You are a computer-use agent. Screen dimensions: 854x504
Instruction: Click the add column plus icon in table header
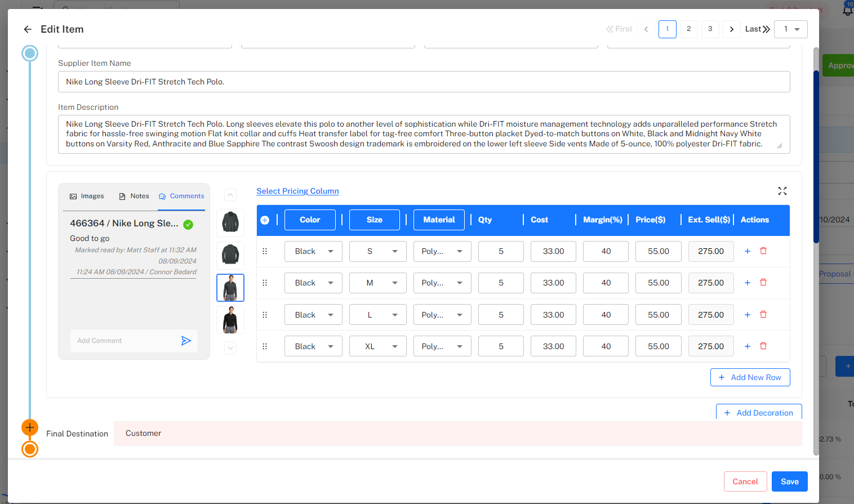point(265,220)
